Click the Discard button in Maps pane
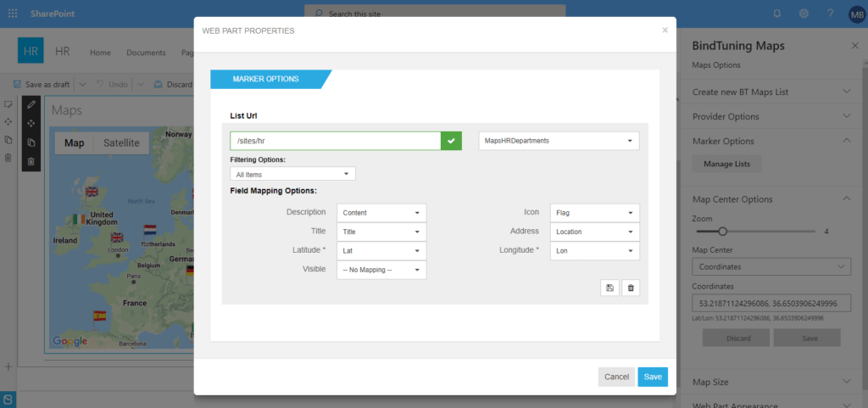 point(736,338)
